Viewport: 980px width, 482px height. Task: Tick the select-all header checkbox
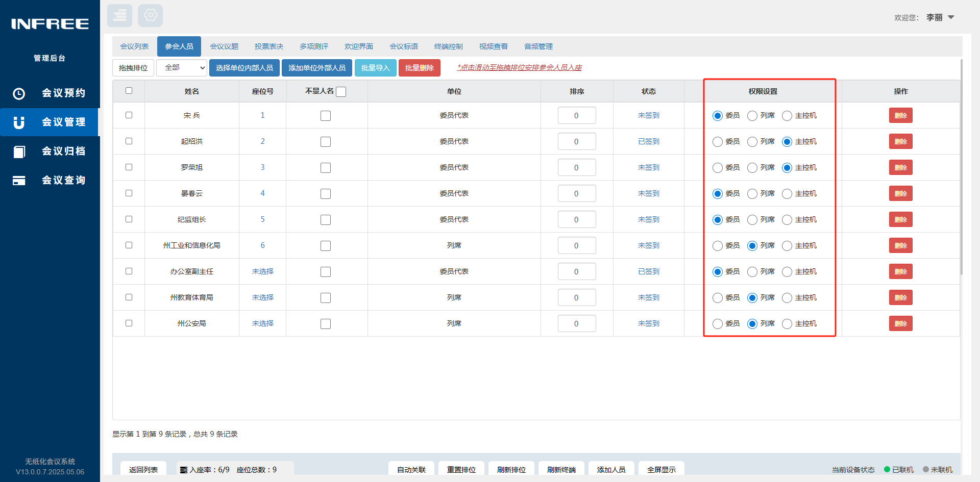coord(129,91)
